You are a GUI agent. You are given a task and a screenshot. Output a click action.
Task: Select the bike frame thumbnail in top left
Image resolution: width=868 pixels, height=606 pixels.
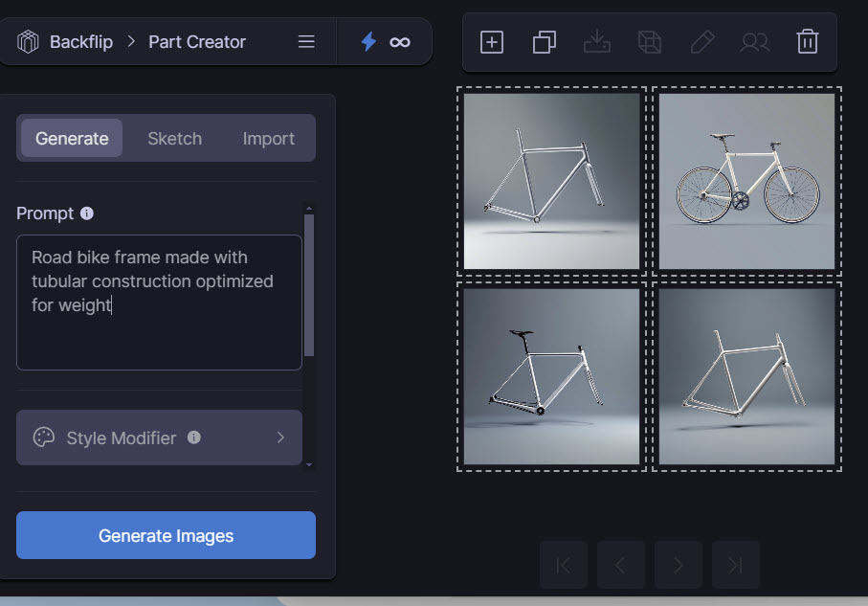550,180
